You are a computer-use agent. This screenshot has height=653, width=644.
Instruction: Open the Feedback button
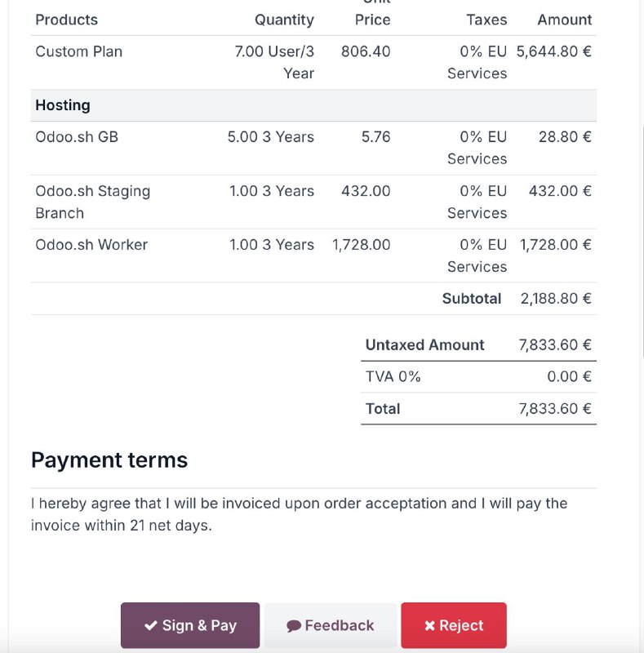coord(331,625)
